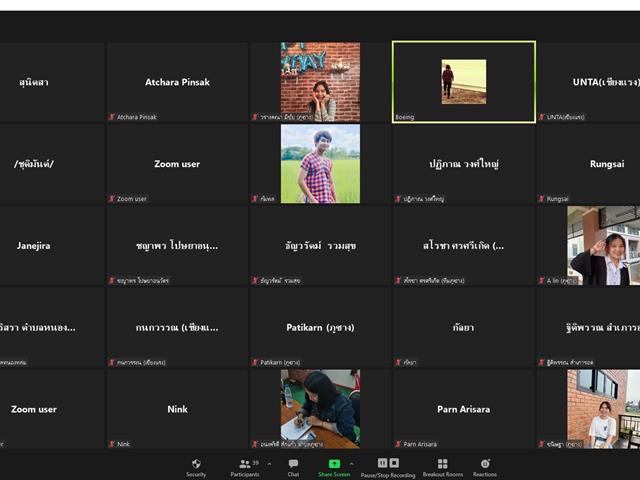Pause the meeting recording

(x=382, y=463)
